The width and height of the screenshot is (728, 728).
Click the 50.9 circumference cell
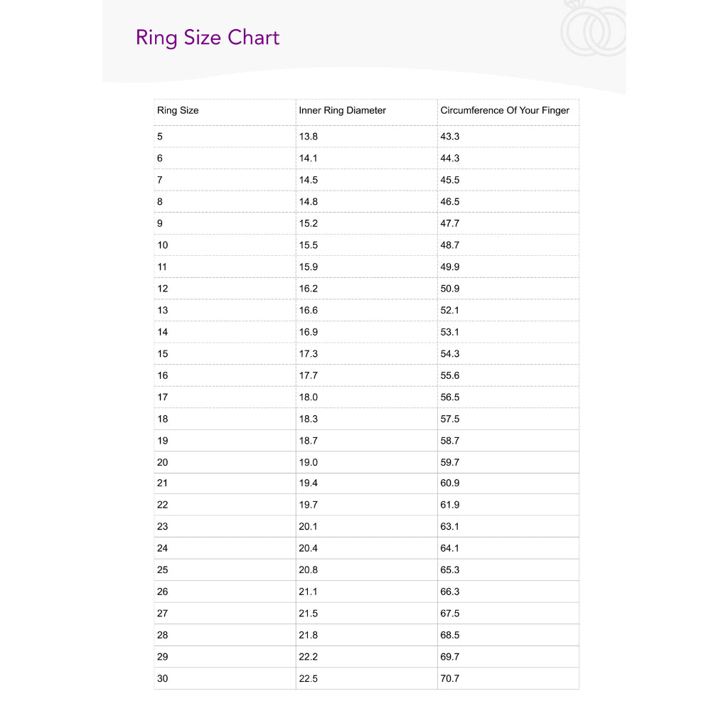[x=450, y=289]
